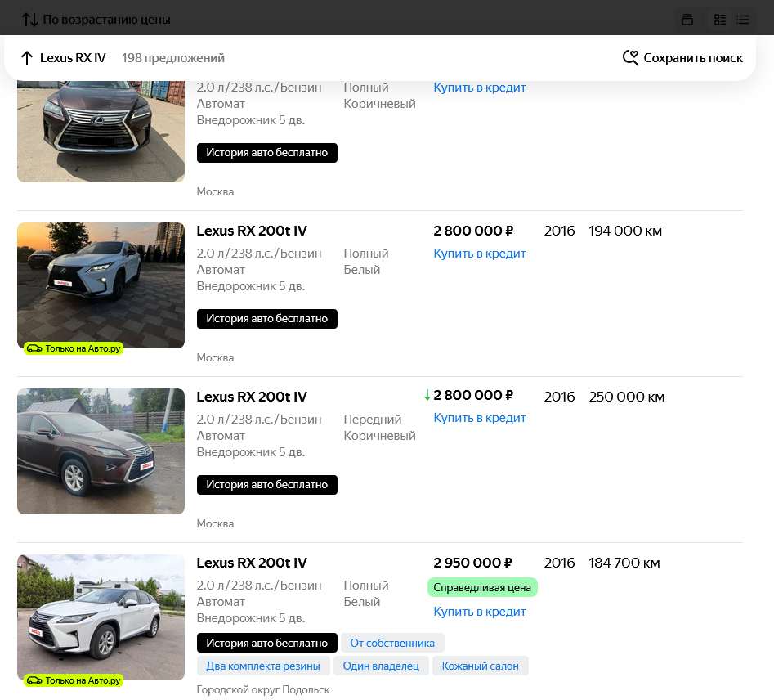Open Lexus RX 200t IV with 250 000 км
Image resolution: width=774 pixels, height=700 pixels.
tap(252, 397)
